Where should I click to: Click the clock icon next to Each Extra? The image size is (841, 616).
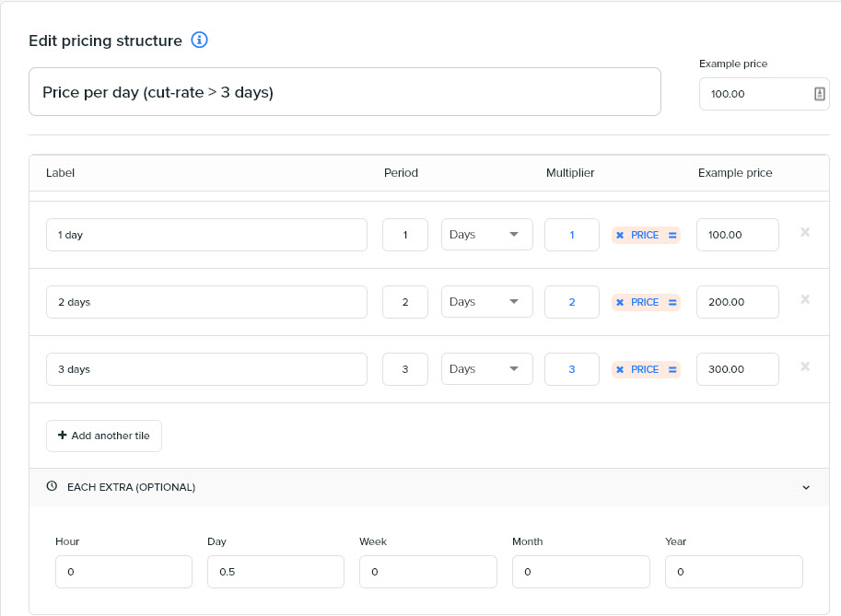click(x=52, y=486)
